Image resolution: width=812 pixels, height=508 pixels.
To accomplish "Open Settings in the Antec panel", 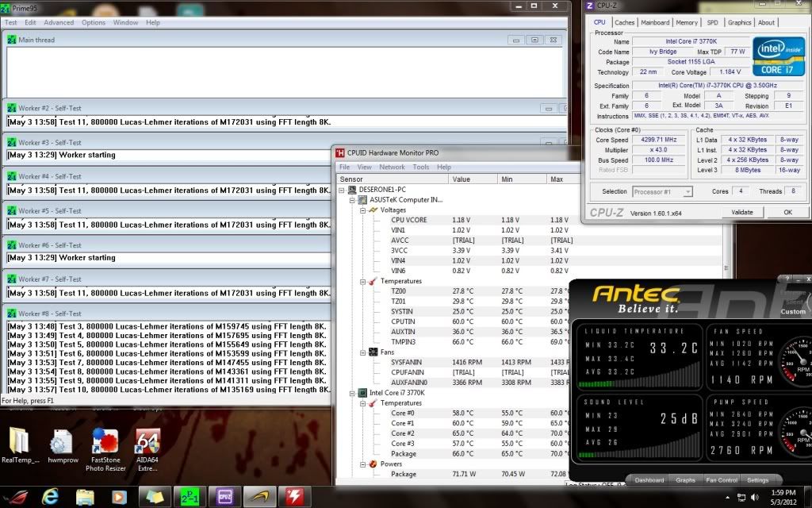I will (757, 480).
